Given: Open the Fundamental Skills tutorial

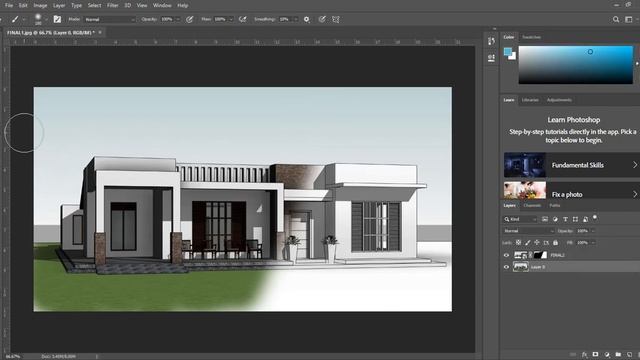Looking at the screenshot, I should (572, 165).
